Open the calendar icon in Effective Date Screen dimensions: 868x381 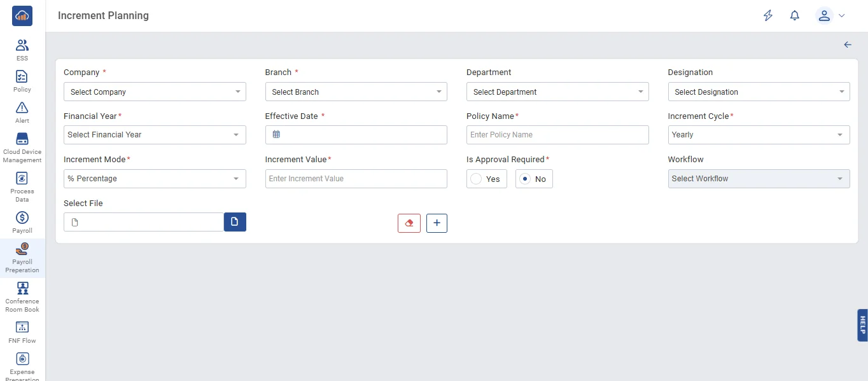[276, 135]
